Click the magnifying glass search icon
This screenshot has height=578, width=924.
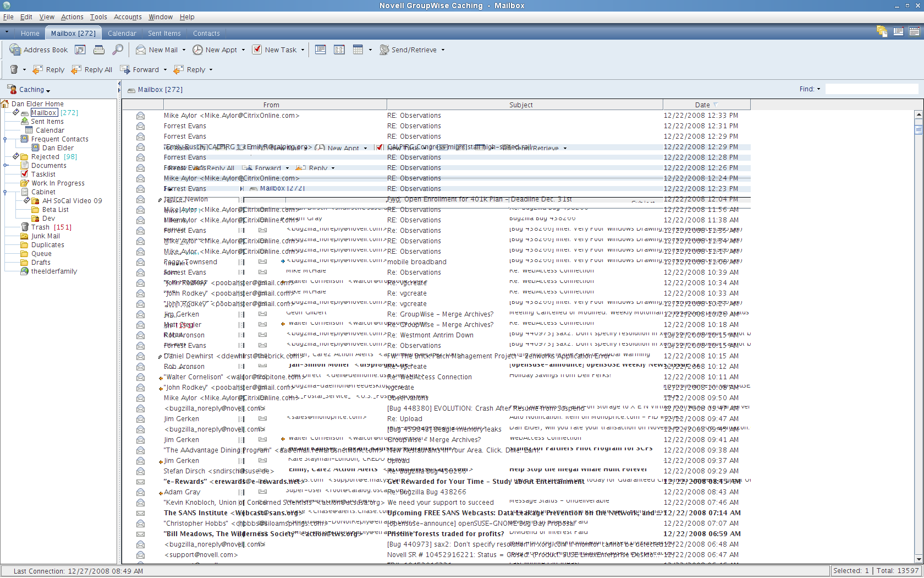pos(118,50)
